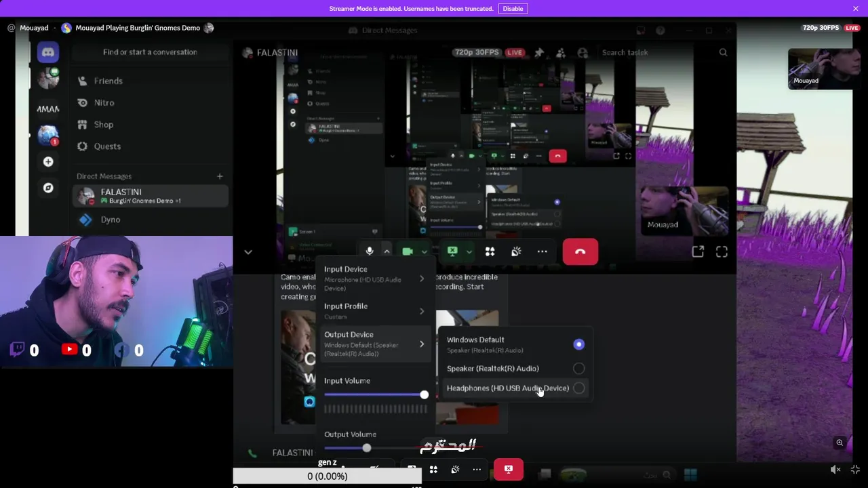The image size is (868, 488).
Task: Show user profile icon in call header
Action: (583, 52)
